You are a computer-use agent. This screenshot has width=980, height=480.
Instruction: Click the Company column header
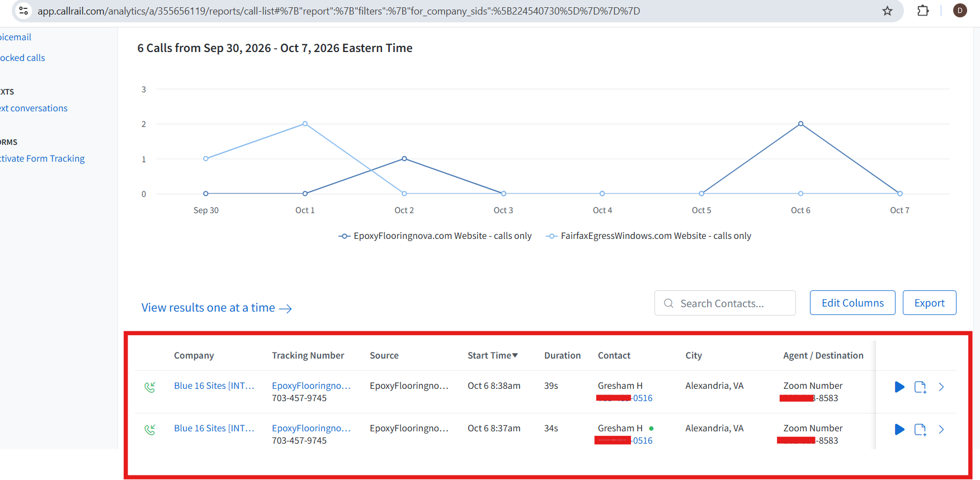pyautogui.click(x=194, y=355)
